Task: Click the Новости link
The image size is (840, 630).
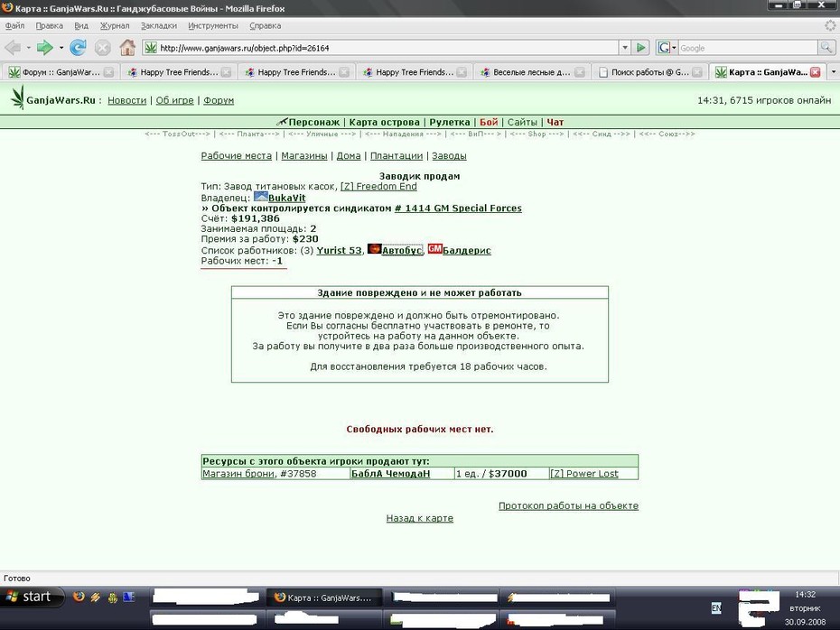Action: [x=127, y=100]
